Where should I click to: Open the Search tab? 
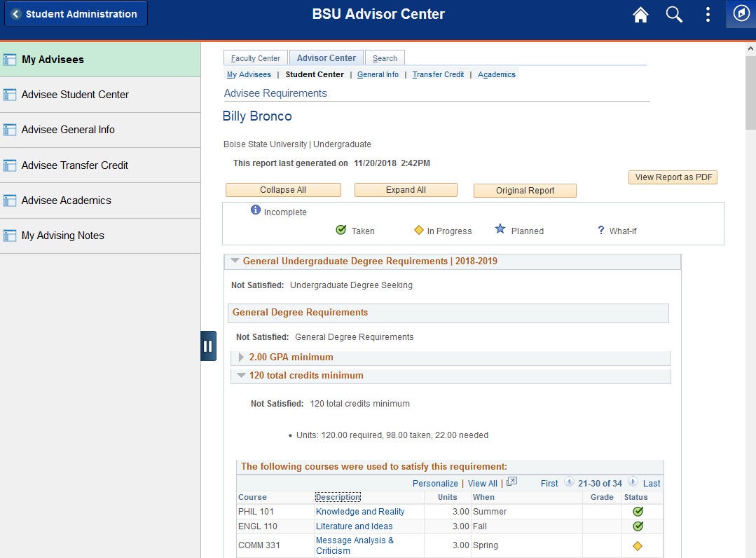tap(385, 58)
